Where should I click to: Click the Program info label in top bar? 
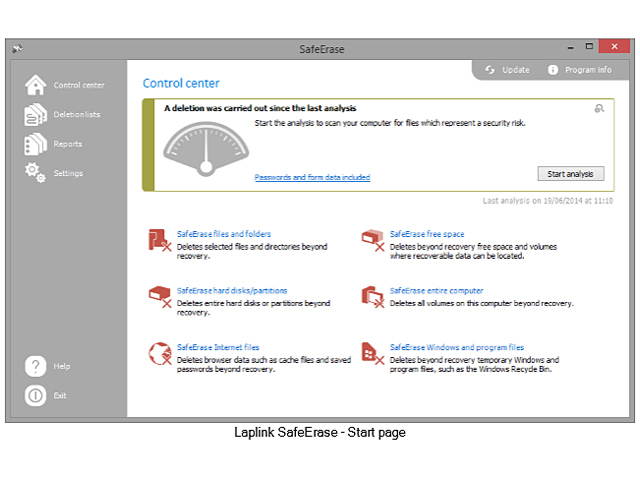[588, 70]
